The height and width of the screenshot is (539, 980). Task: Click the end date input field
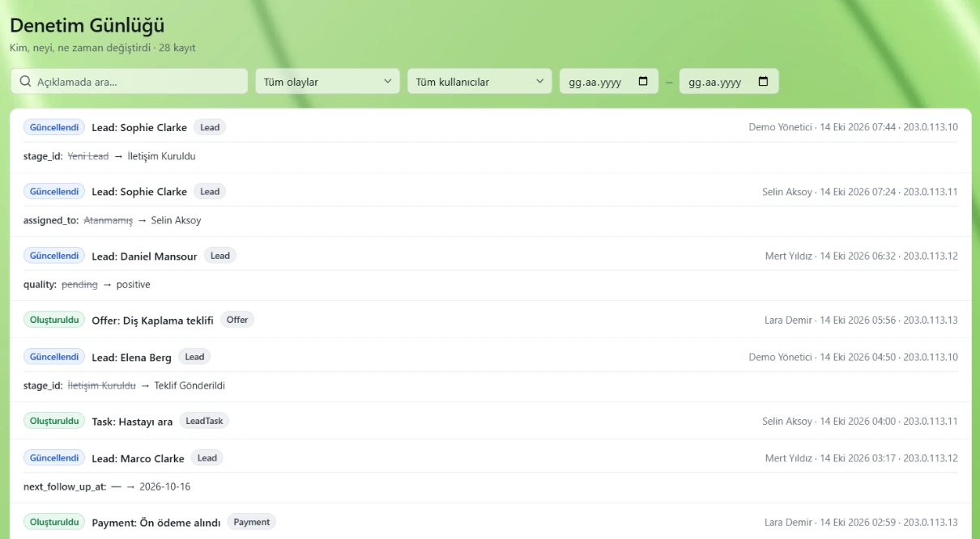pos(729,81)
